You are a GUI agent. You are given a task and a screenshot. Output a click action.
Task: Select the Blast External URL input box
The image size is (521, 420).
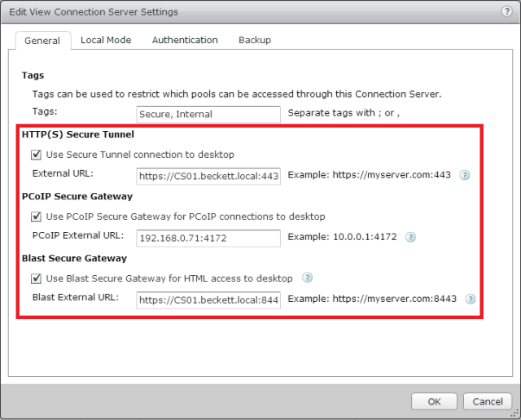pos(208,300)
